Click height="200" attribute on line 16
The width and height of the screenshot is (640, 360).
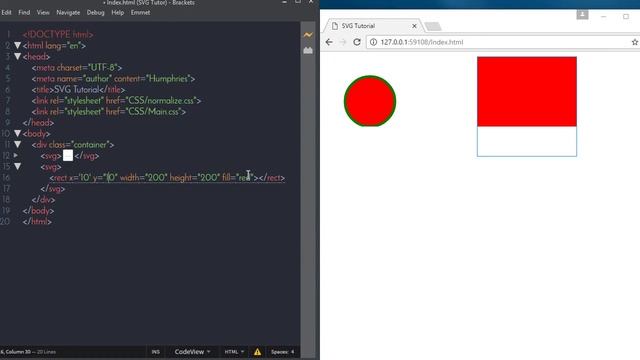pos(195,178)
